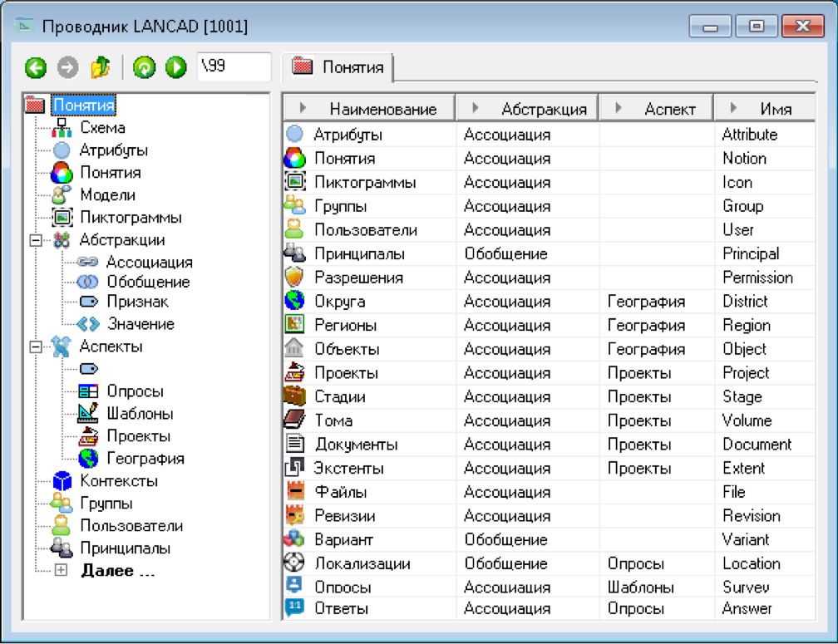Select the Опросы table icon in tree
This screenshot has height=644, width=838.
click(x=88, y=391)
